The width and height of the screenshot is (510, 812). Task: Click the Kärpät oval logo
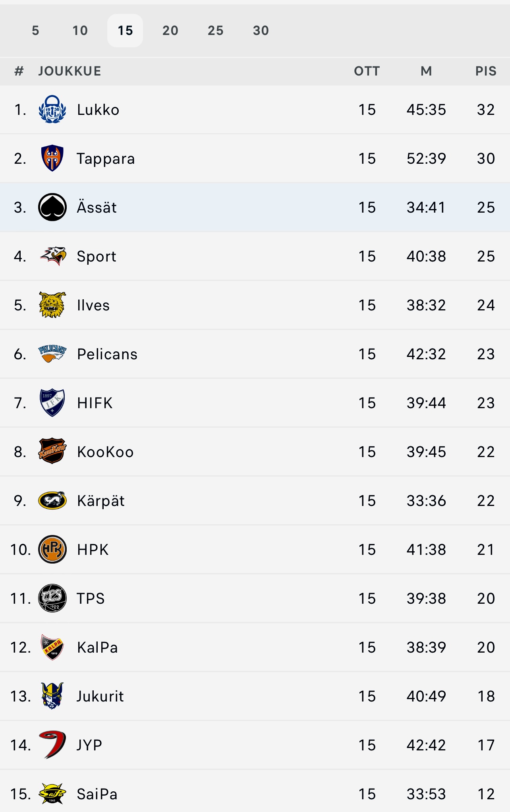(x=52, y=500)
